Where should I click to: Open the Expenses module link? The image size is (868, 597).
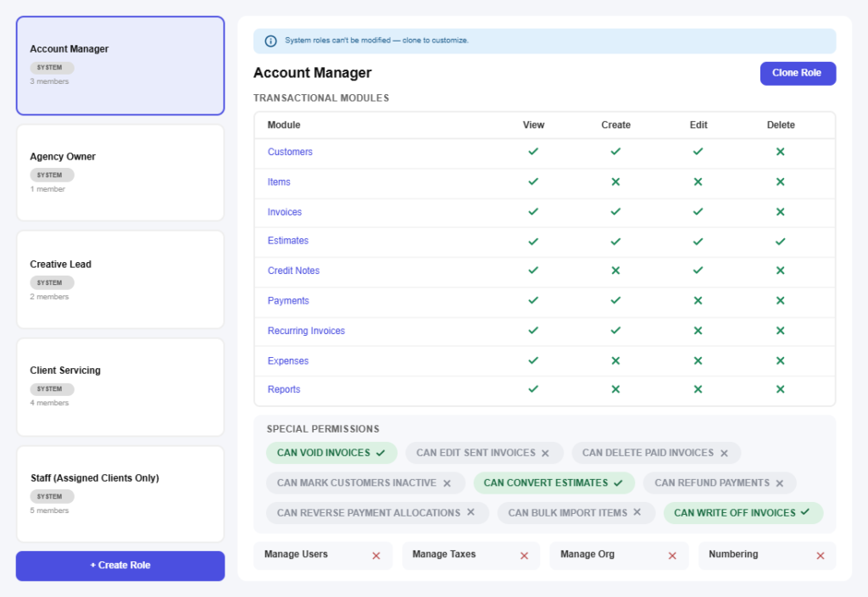pyautogui.click(x=288, y=361)
